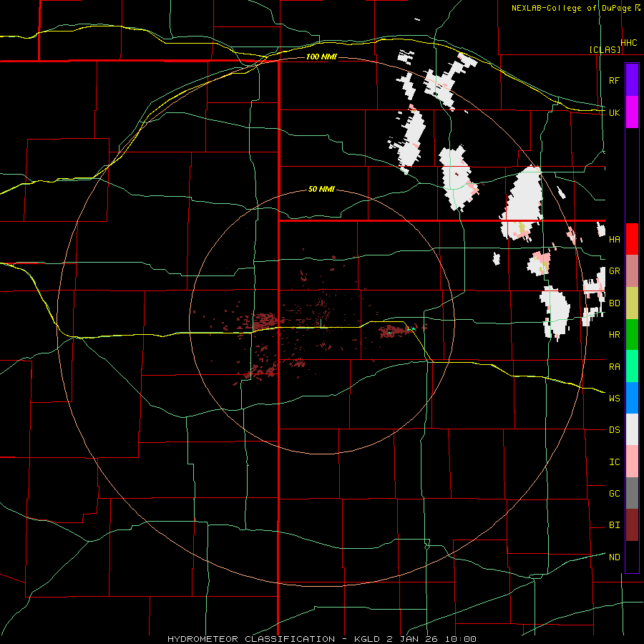Click the RA light green legend swatch
The height and width of the screenshot is (644, 644).
(632, 366)
